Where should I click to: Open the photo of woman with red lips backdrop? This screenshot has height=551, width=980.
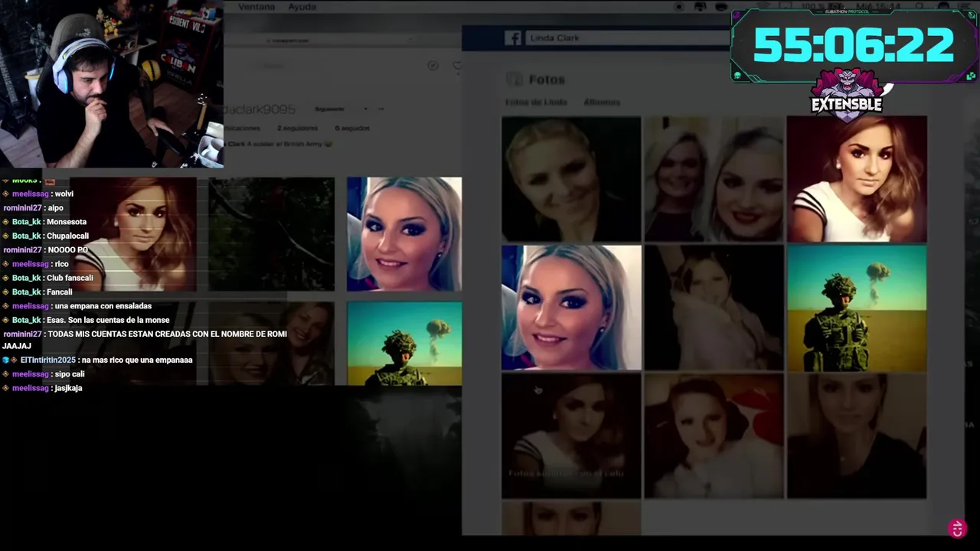click(714, 436)
